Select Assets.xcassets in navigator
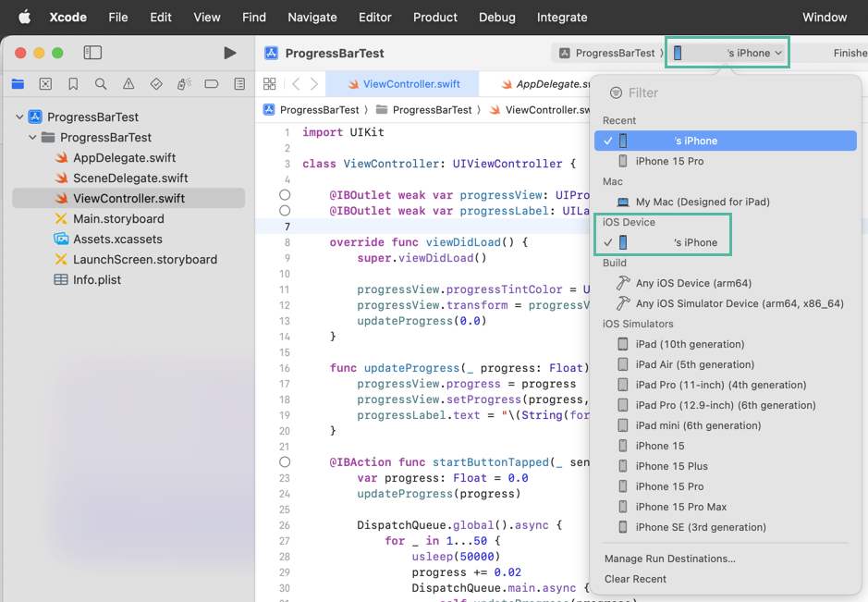The height and width of the screenshot is (602, 868). [x=128, y=240]
